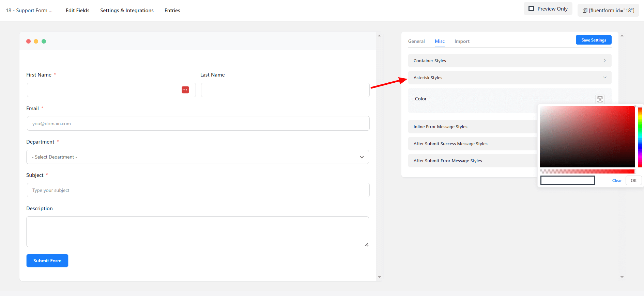
Task: Toggle the Preview Only checkbox
Action: 531,9
